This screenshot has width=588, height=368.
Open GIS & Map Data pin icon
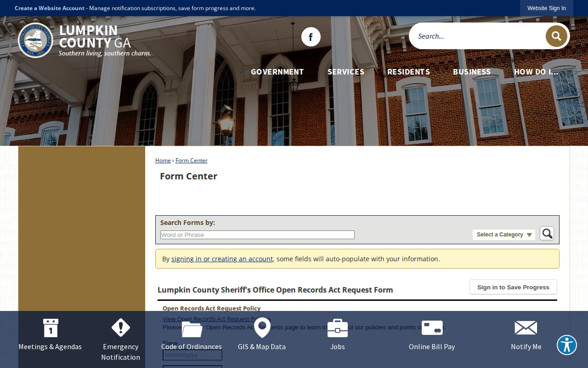[x=262, y=328]
